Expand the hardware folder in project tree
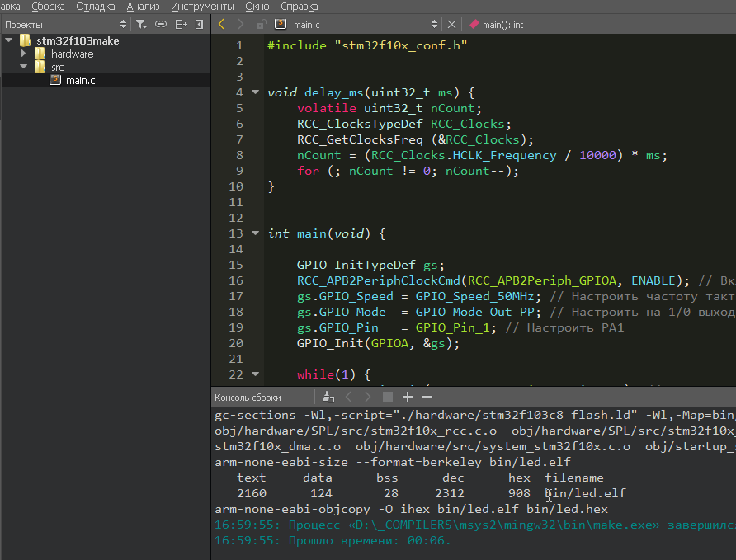 pos(24,54)
